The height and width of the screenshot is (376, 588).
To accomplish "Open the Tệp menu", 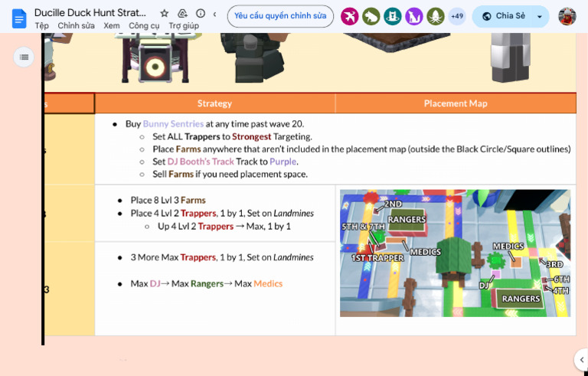I will 41,25.
